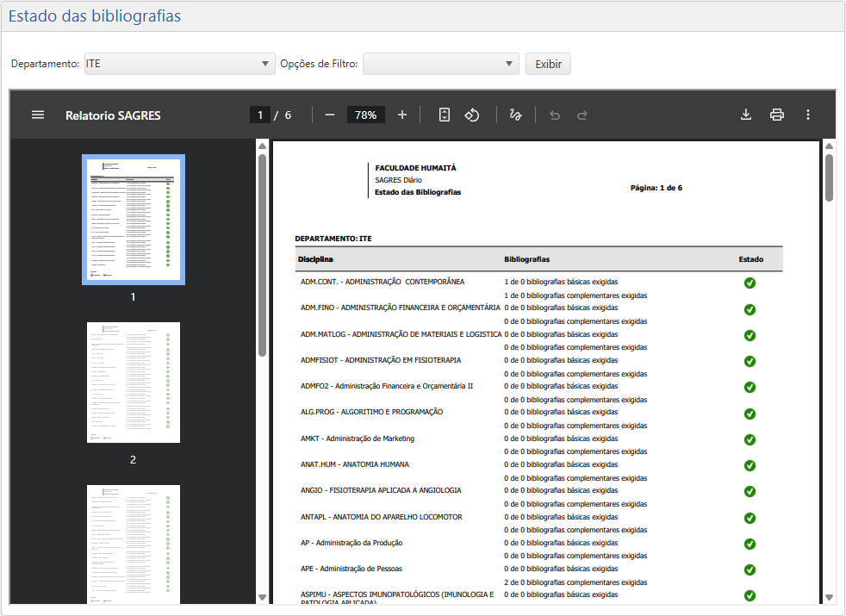
Task: Open the Departamento dropdown
Action: pyautogui.click(x=179, y=64)
